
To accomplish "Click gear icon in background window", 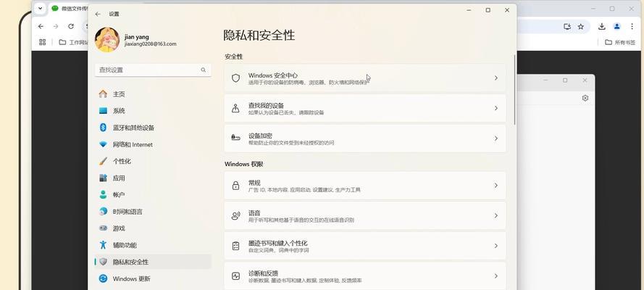I will pyautogui.click(x=585, y=98).
